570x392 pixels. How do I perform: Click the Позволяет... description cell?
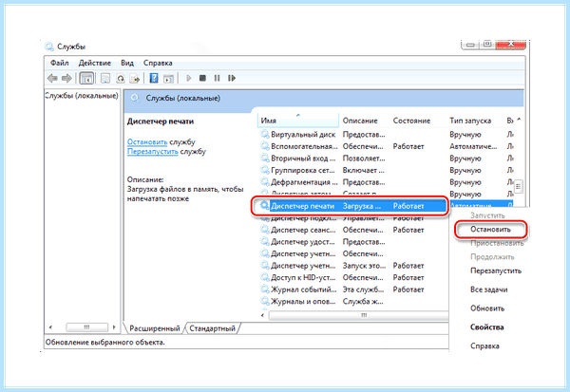coord(364,159)
